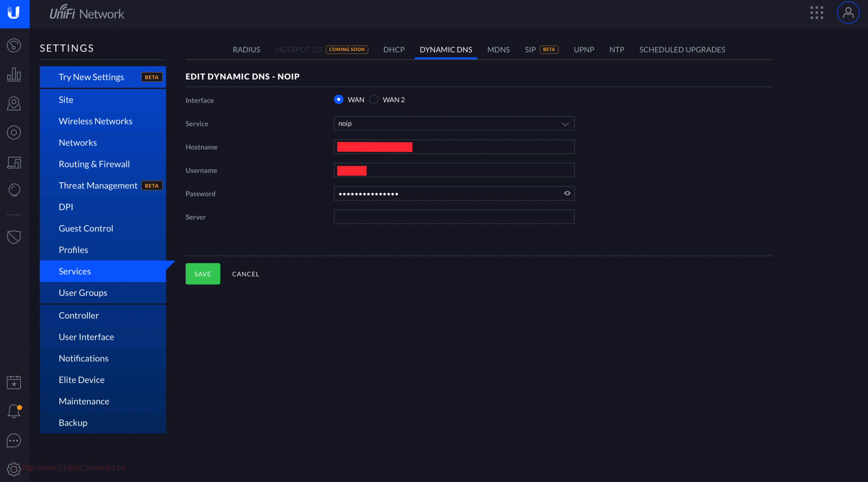
Task: Open the Dashboard icon in sidebar
Action: (x=14, y=45)
